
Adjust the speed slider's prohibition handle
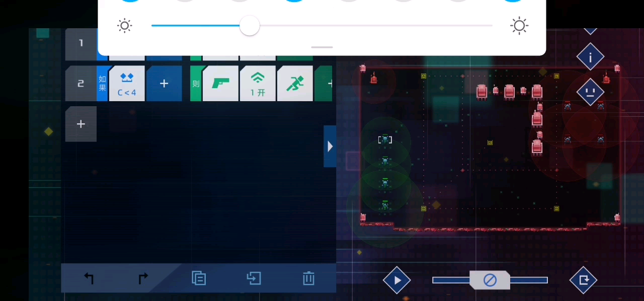pyautogui.click(x=490, y=280)
